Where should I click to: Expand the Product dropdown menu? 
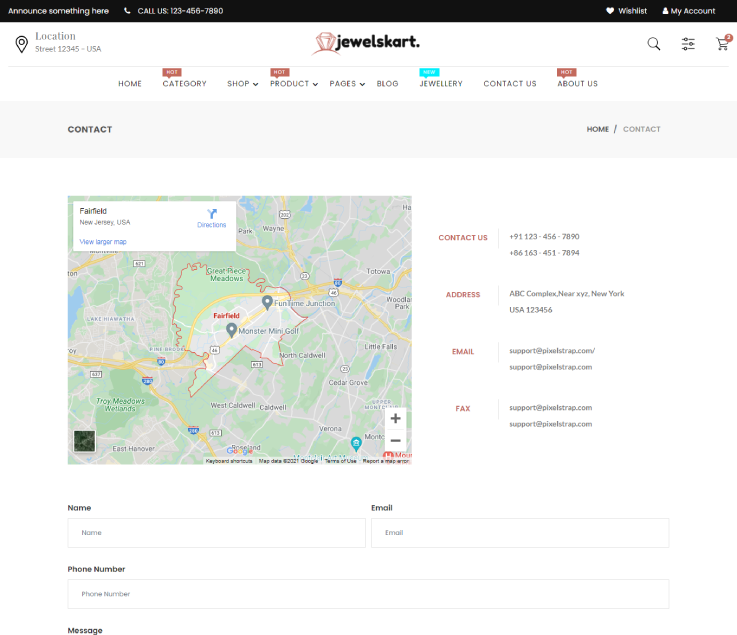[294, 84]
